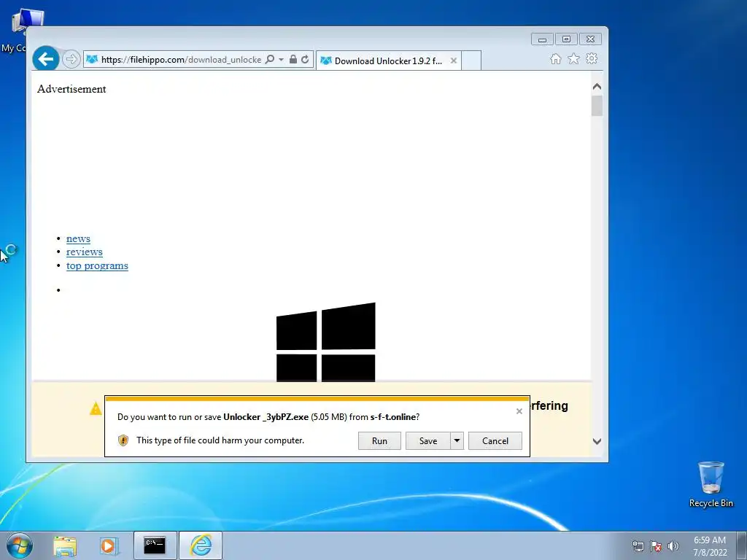Open the Action Center flag icon
Image resolution: width=747 pixels, height=560 pixels.
click(656, 546)
